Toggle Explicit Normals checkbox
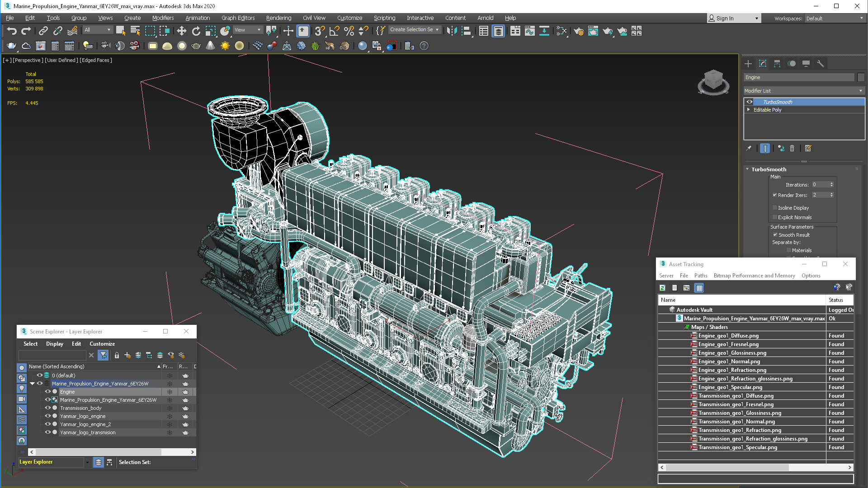 pos(775,217)
